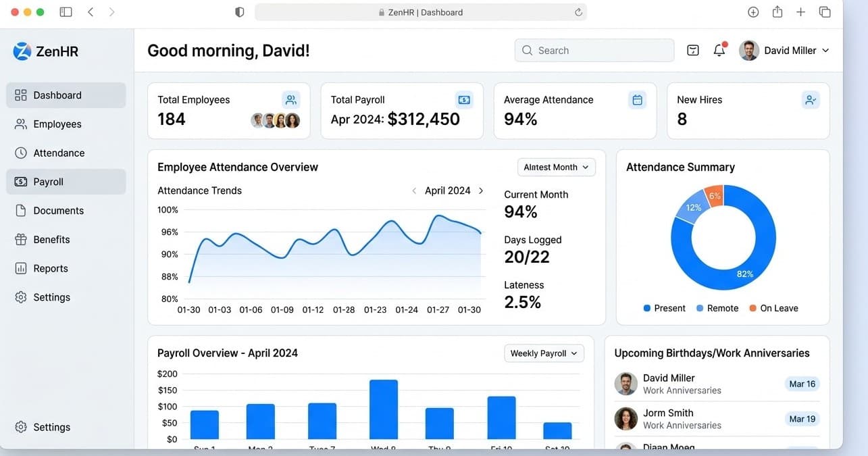Open the Attendance sidebar section
The width and height of the screenshot is (868, 456).
[66, 153]
